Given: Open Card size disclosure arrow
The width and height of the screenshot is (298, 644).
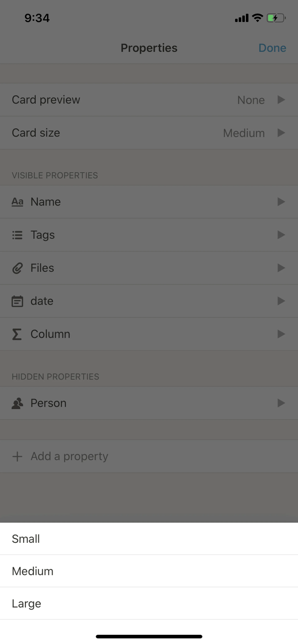Looking at the screenshot, I should 281,133.
